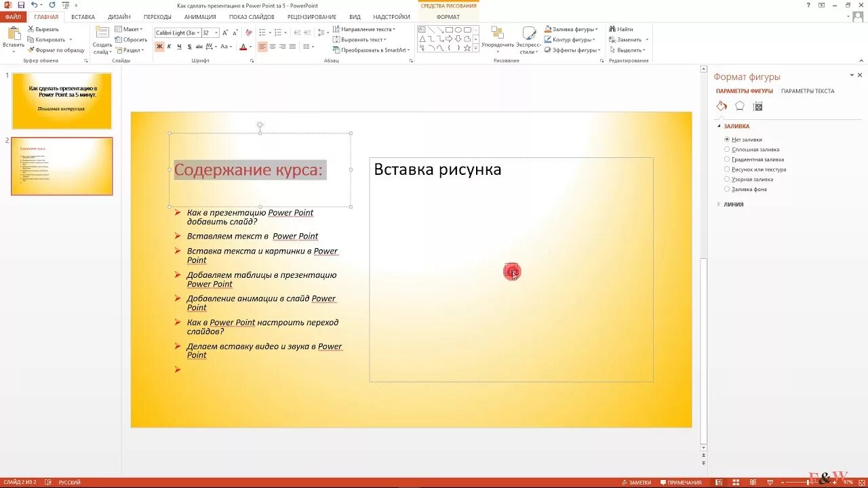
Task: Click Преобразовать в SmartArt button
Action: coord(370,49)
